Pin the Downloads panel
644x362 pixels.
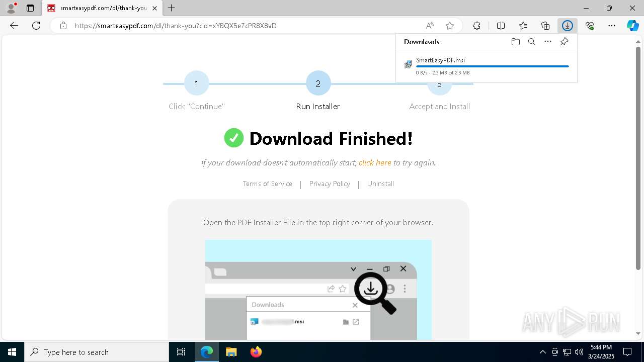tap(565, 42)
